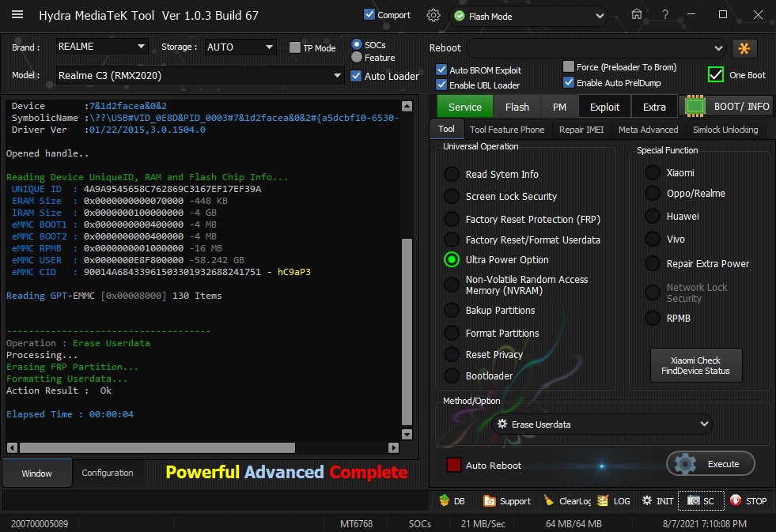Viewport: 776px width, 532px height.
Task: Open the PM tab
Action: pyautogui.click(x=559, y=107)
